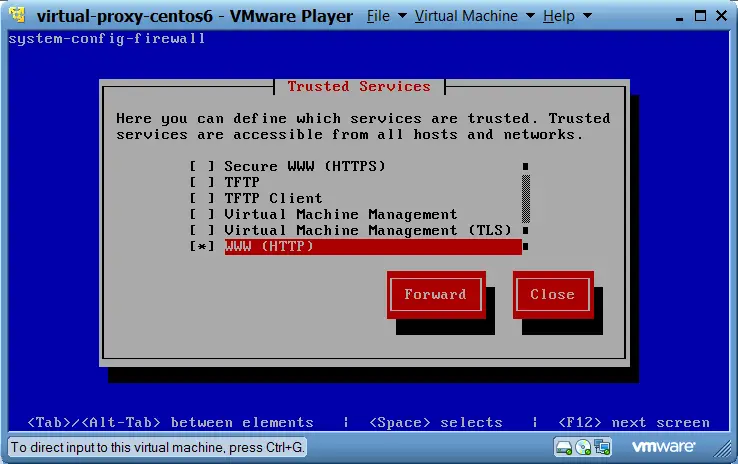The image size is (738, 464).
Task: Select the highlighted WWW (HTTP) row
Action: (373, 247)
